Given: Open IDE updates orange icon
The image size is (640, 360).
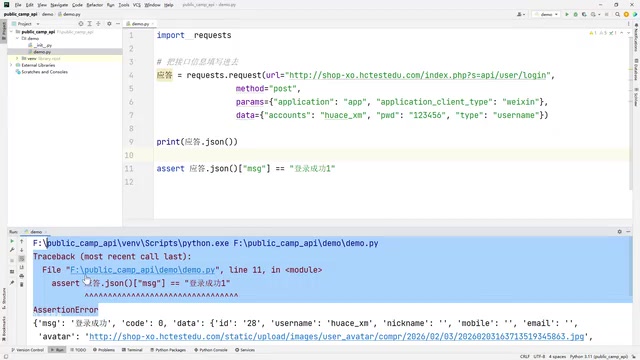Looking at the screenshot, I should tap(626, 14).
